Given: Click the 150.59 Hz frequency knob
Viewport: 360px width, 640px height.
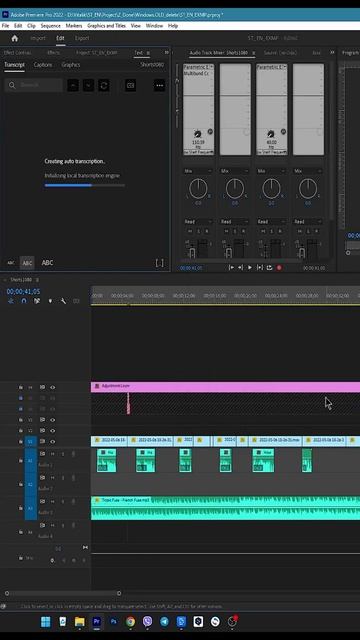Looking at the screenshot, I should pyautogui.click(x=198, y=134).
